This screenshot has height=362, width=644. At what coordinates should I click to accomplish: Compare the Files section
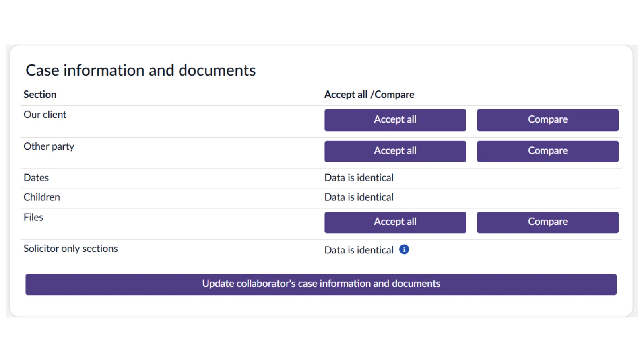click(547, 222)
